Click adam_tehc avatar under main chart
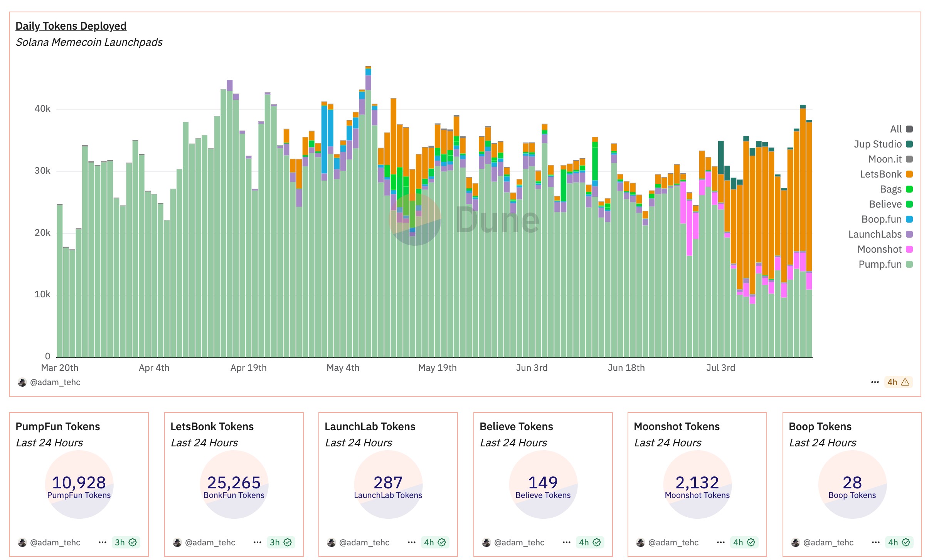The width and height of the screenshot is (929, 560). coord(22,382)
